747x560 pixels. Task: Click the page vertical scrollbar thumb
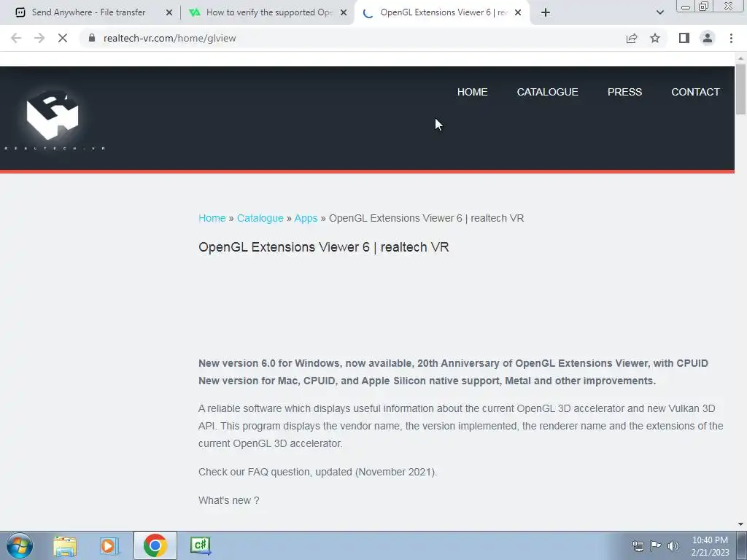740,88
